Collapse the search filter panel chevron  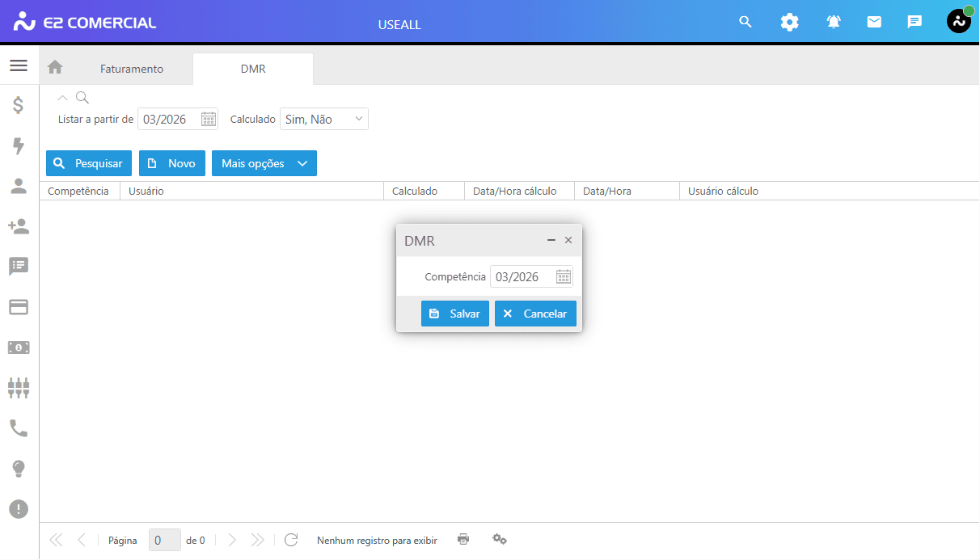(x=63, y=98)
